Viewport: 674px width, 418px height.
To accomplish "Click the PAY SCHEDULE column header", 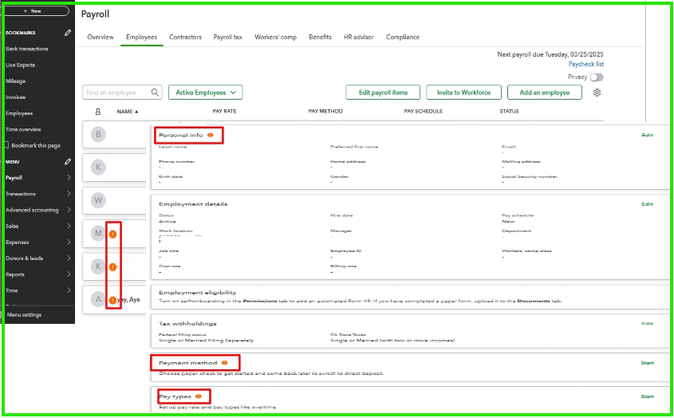I will tap(423, 111).
